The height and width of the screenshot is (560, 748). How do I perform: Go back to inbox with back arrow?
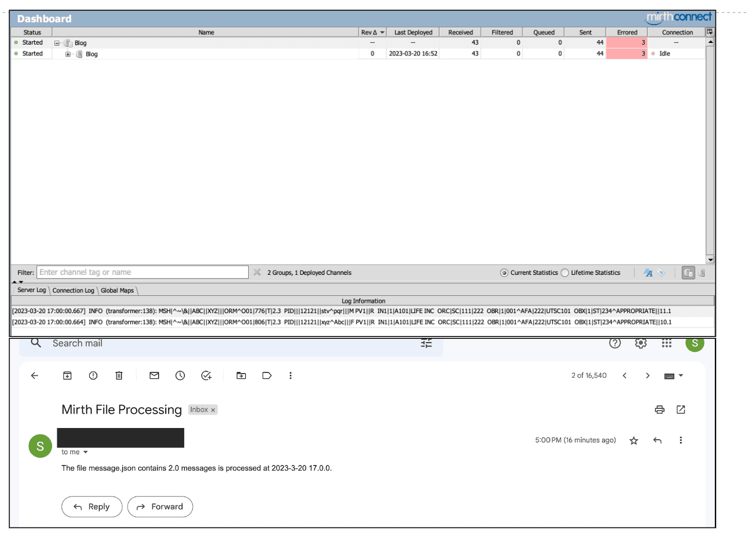[x=35, y=375]
